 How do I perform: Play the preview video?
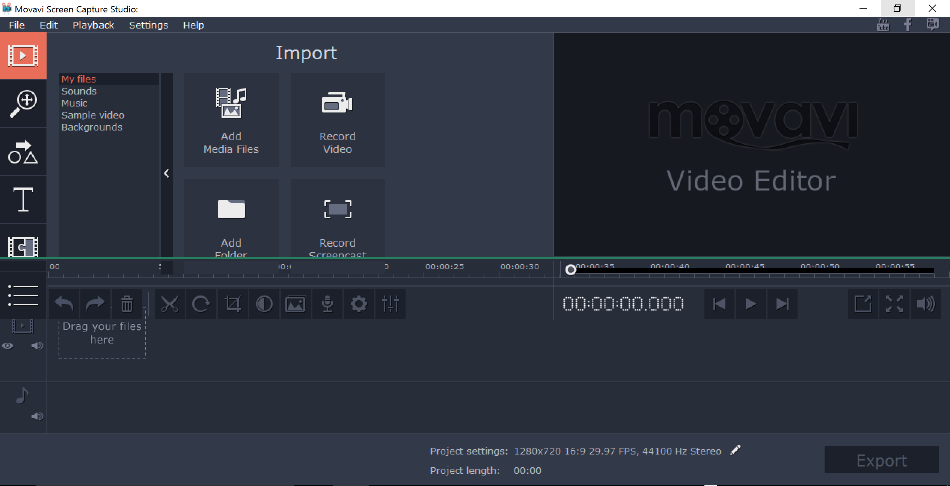coord(750,304)
